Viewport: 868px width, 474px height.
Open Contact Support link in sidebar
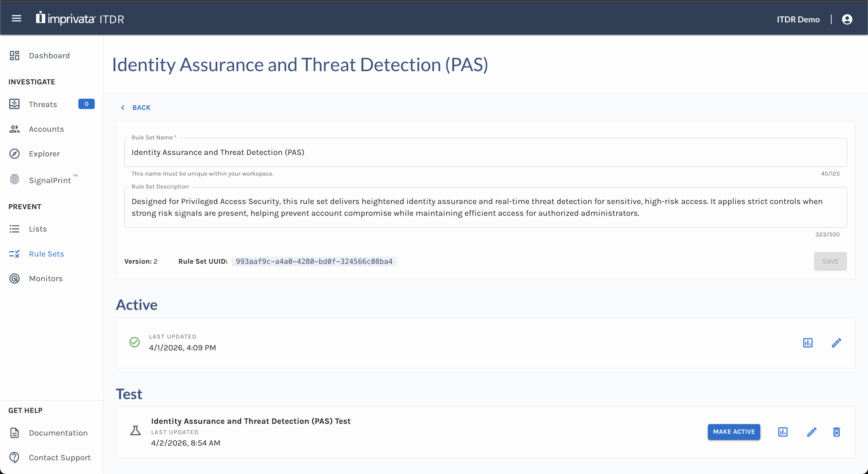point(60,457)
